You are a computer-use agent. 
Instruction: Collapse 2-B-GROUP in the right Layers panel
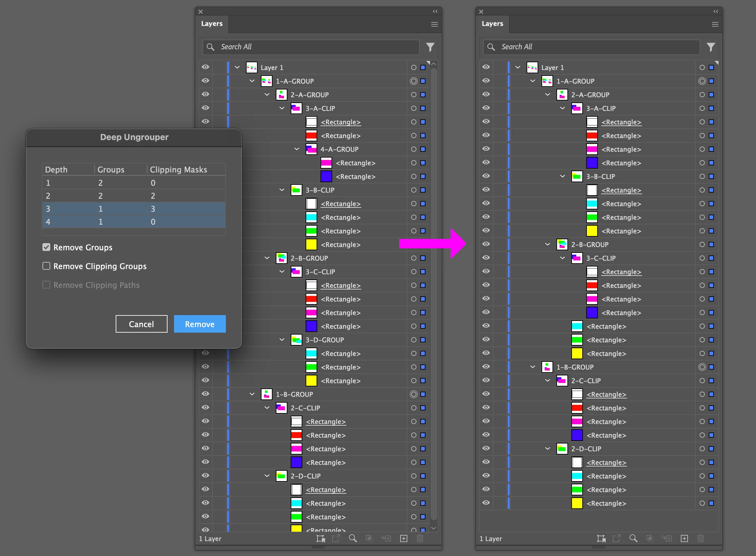[x=547, y=245]
